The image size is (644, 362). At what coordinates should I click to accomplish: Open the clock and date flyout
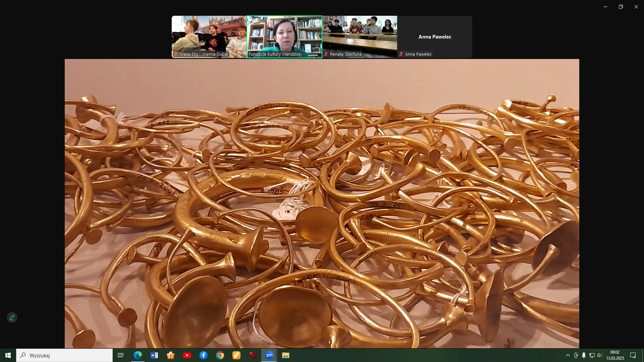pos(615,355)
